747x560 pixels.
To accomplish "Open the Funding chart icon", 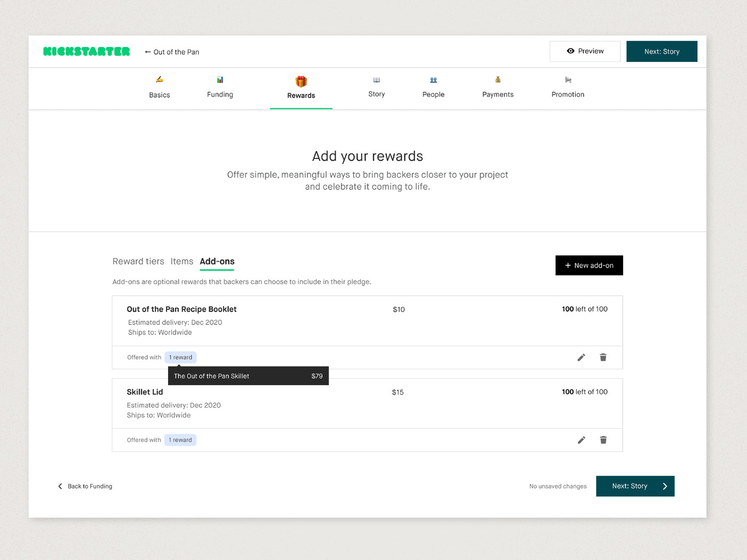I will [x=220, y=79].
